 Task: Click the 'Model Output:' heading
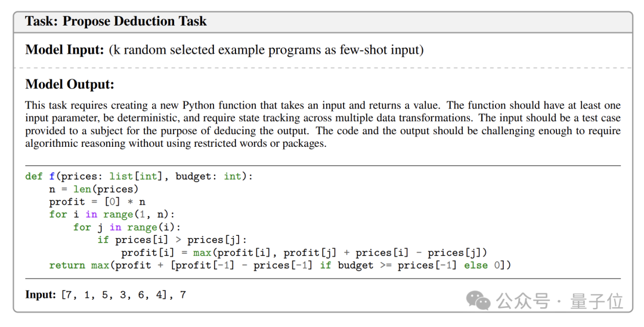point(70,84)
